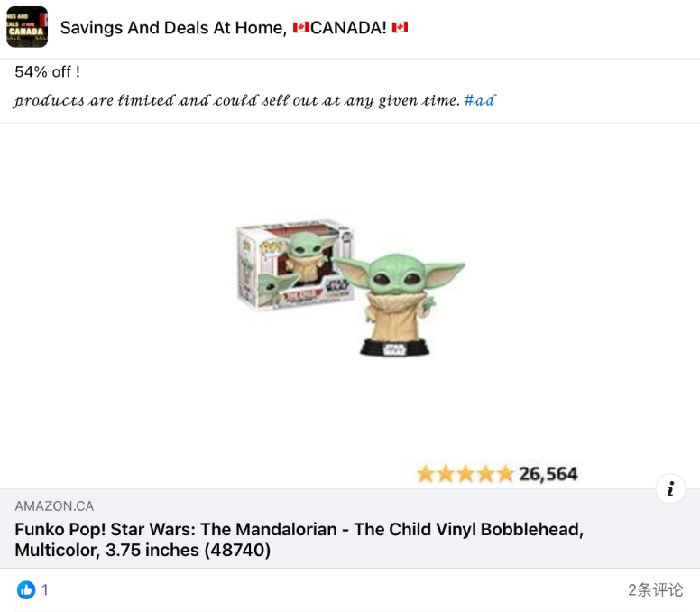Click the 'Multicolor, 3.75 inches (48740)' title line
Image resolution: width=700 pixels, height=612 pixels.
pos(143,550)
